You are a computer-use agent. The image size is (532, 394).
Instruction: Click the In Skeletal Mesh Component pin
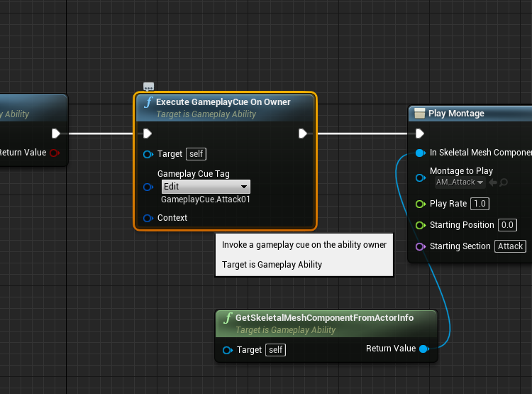click(x=421, y=153)
